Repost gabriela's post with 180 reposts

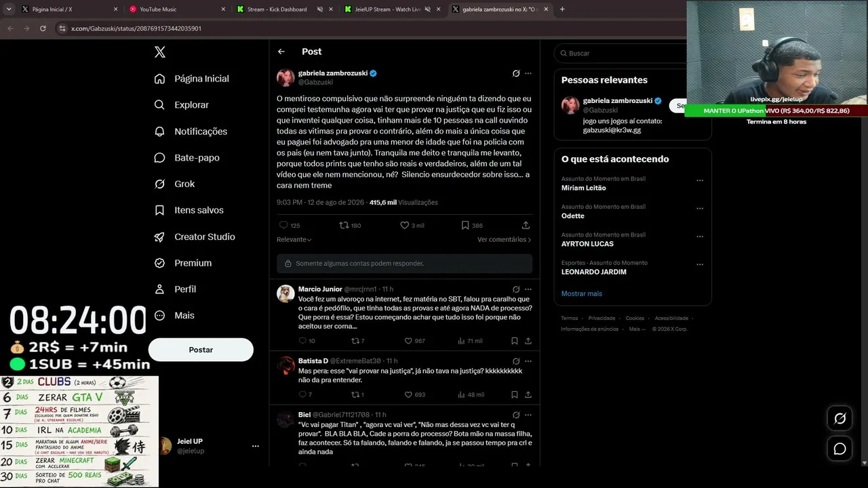pyautogui.click(x=344, y=225)
